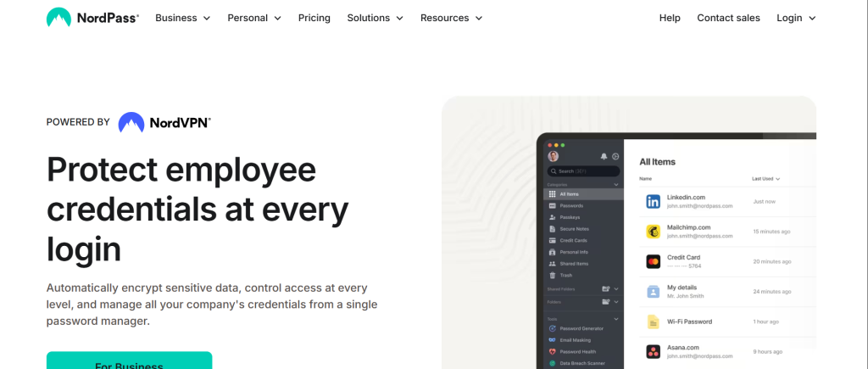
Task: Click the add shared folder icon
Action: point(605,288)
